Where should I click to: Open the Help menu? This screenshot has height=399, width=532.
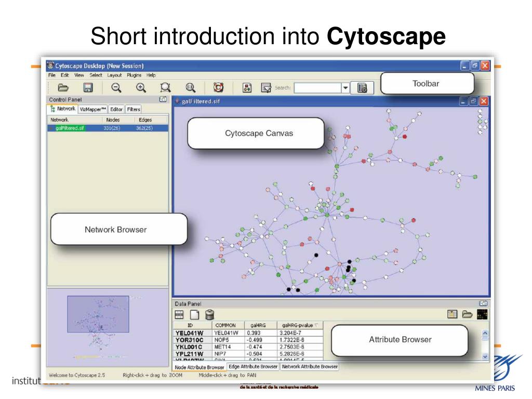point(151,75)
